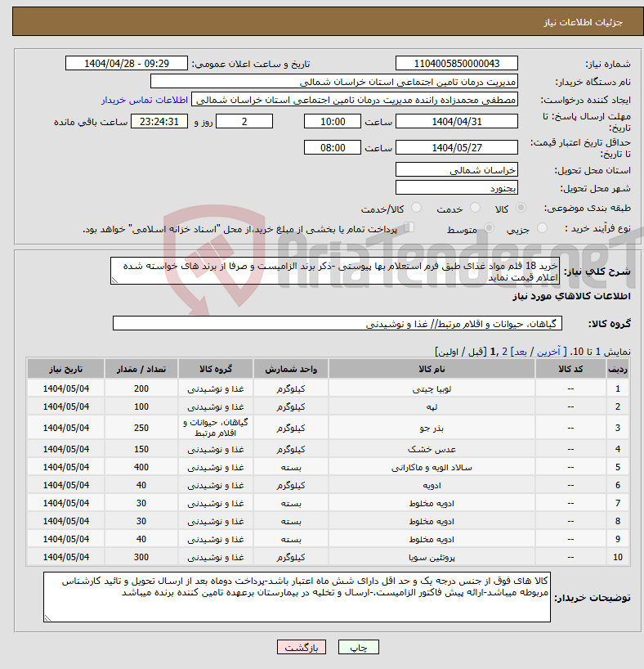Viewport: 644px width, 669px height.
Task: Click the ایجاد کننده درخواست field
Action: [355, 100]
